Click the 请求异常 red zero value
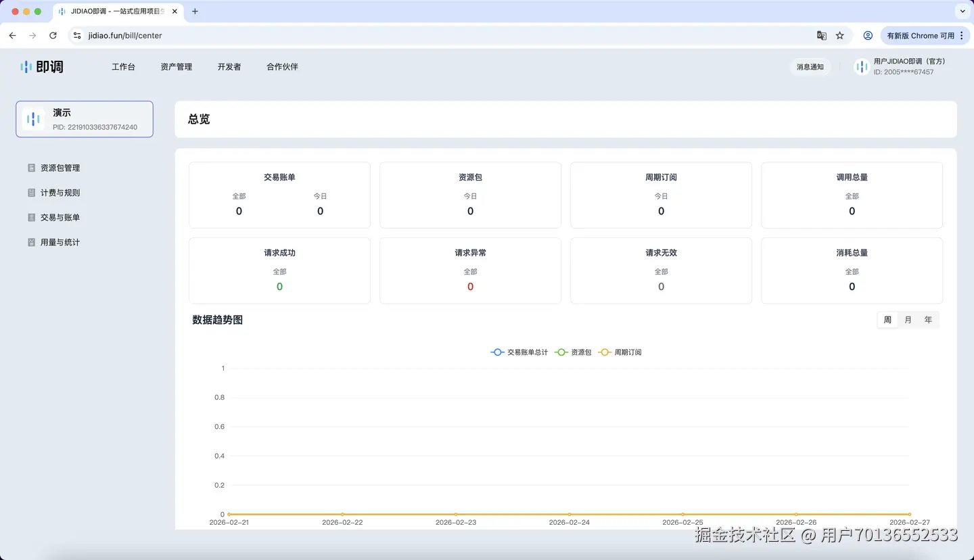 [x=470, y=287]
